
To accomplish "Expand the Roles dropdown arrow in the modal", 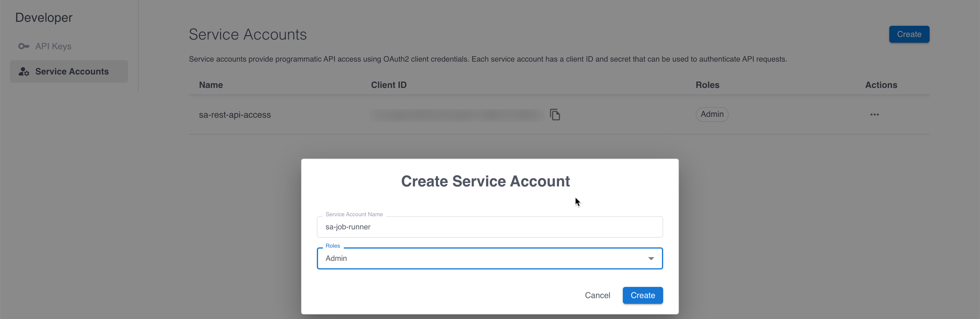I will tap(651, 258).
